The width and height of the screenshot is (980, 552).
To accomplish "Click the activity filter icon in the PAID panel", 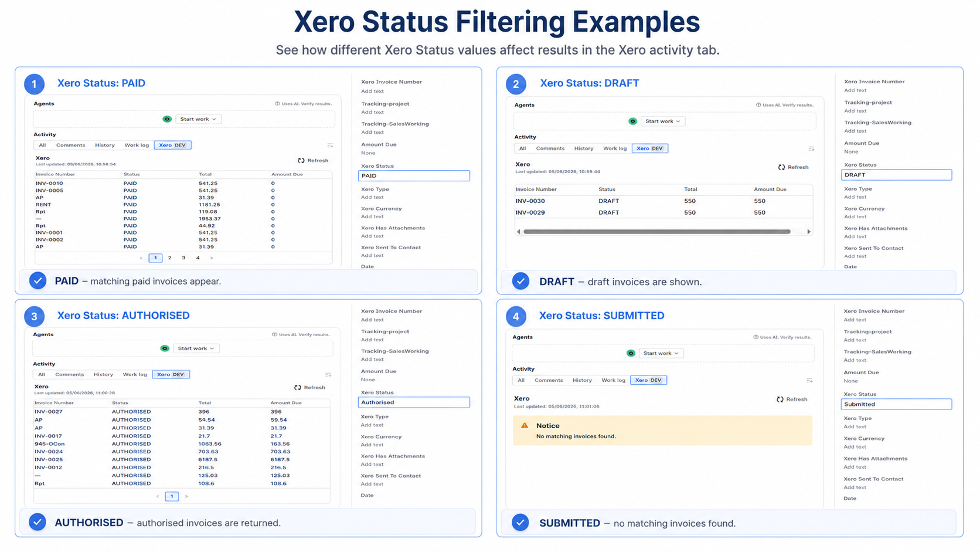I will coord(330,145).
